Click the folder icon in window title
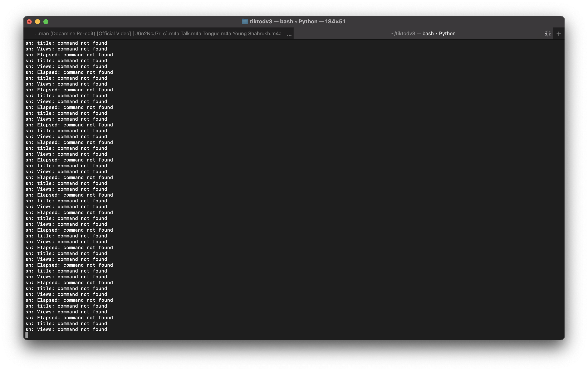Viewport: 588px width, 371px height. 245,21
